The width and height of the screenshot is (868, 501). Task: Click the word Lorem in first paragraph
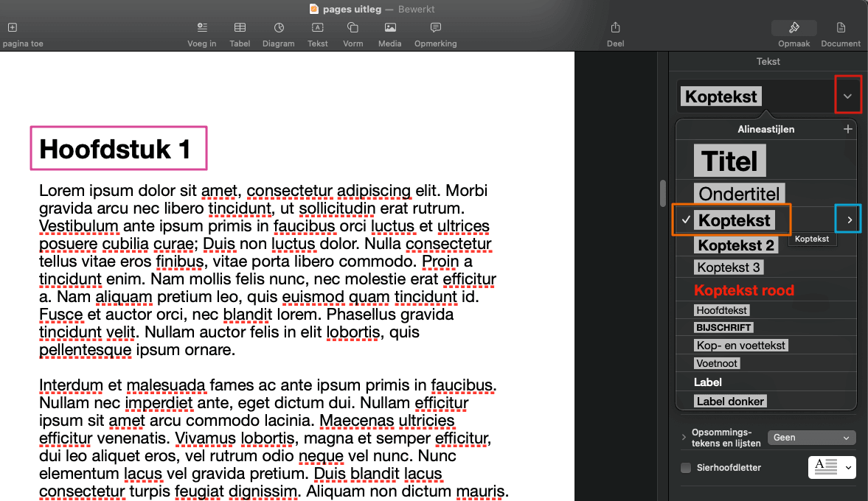(62, 191)
